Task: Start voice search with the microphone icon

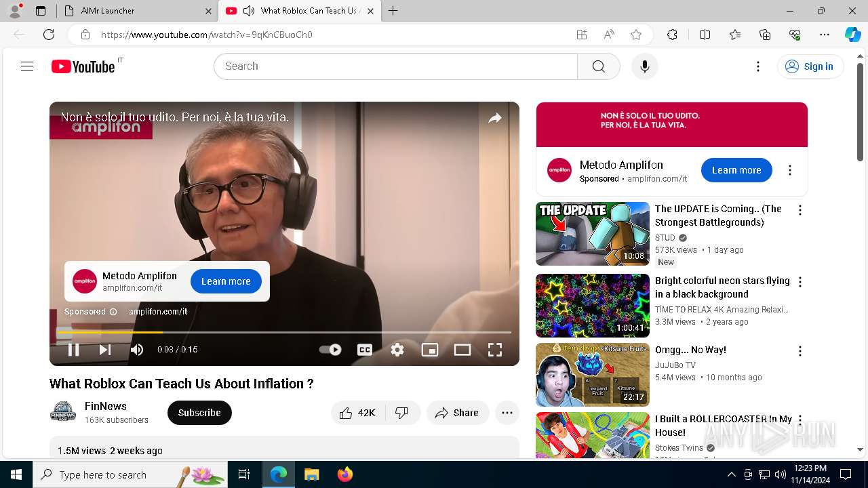Action: point(644,66)
